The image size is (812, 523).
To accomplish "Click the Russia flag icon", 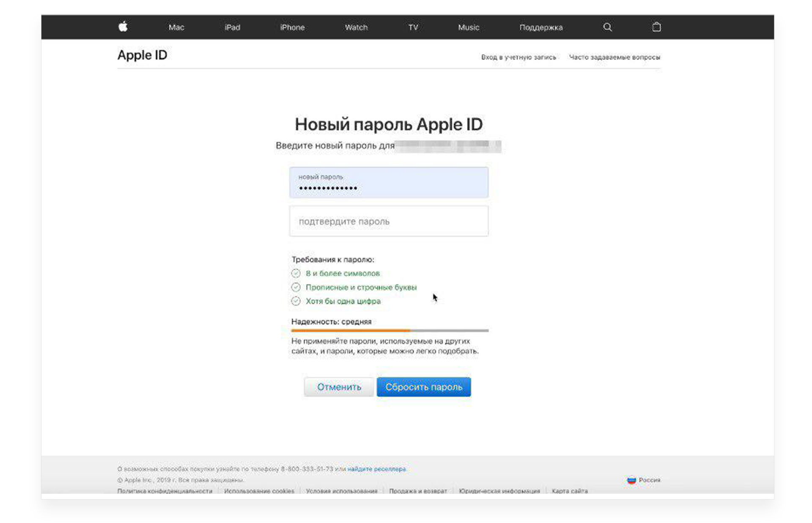I will pos(631,480).
